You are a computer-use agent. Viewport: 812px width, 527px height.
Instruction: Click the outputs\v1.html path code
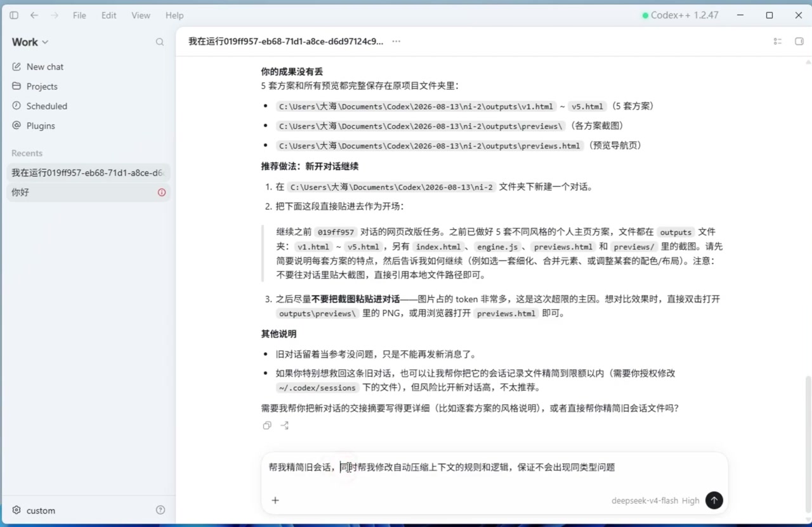(x=416, y=107)
